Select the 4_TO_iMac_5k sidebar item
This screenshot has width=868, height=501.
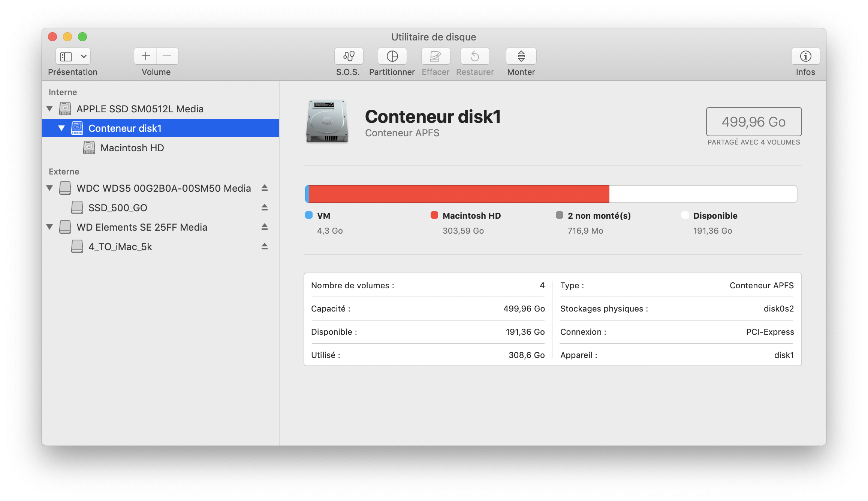(120, 247)
